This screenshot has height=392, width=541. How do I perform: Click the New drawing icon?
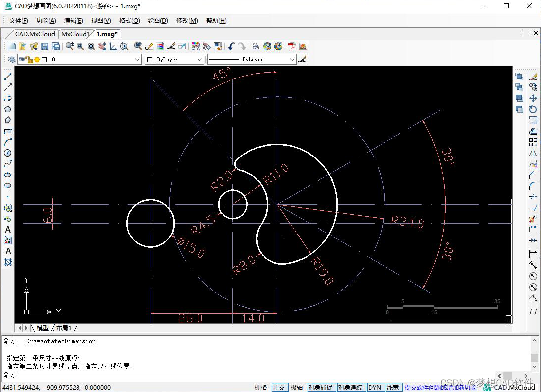[12, 46]
